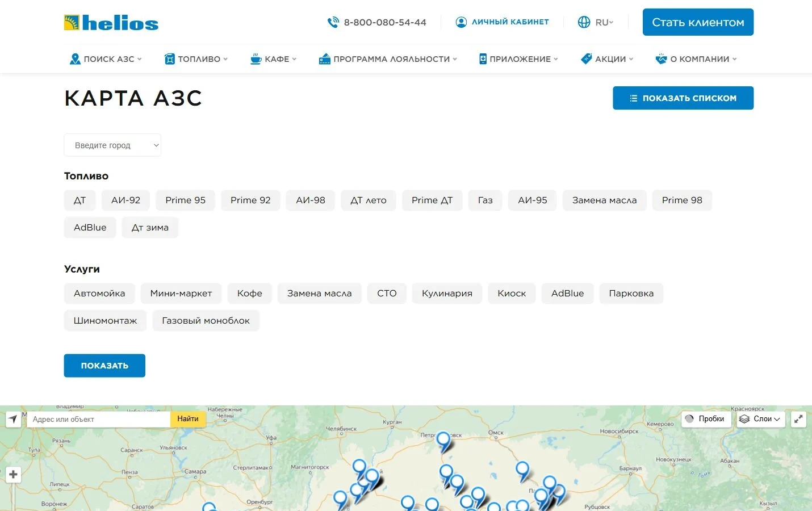Enable the Кофе service filter
The height and width of the screenshot is (511, 812).
[x=250, y=294]
